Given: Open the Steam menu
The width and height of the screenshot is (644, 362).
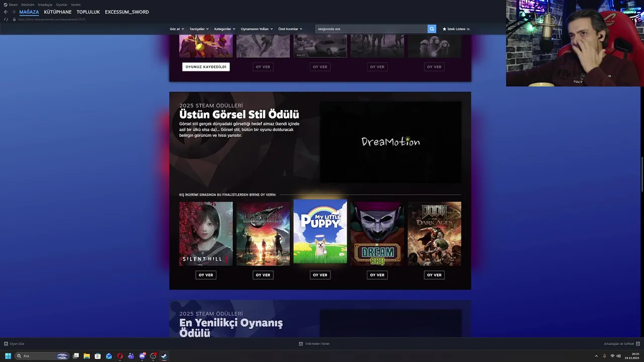Looking at the screenshot, I should 11,5.
